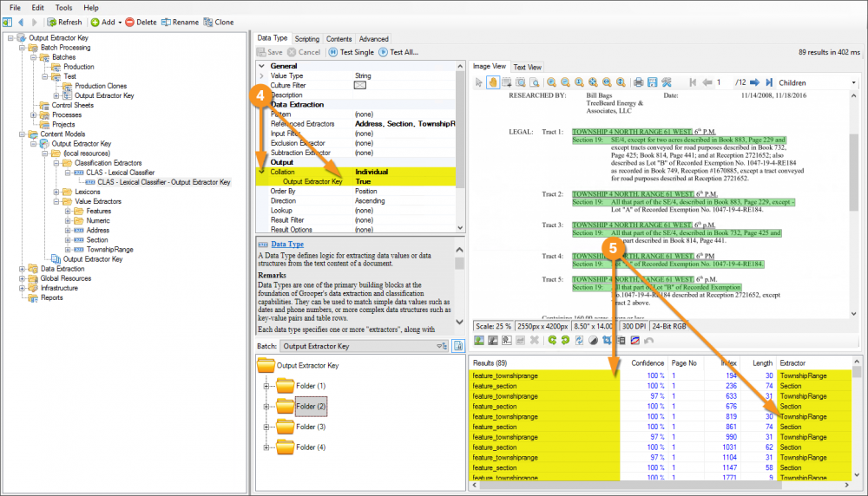
Task: Select the hand pan tool in image viewer
Action: (x=493, y=82)
